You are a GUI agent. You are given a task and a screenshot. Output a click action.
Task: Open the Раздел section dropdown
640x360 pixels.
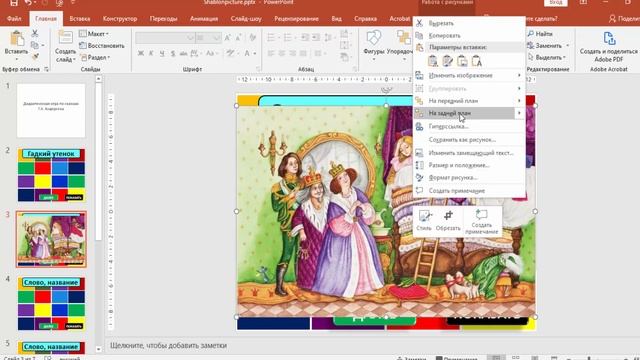tap(96, 58)
